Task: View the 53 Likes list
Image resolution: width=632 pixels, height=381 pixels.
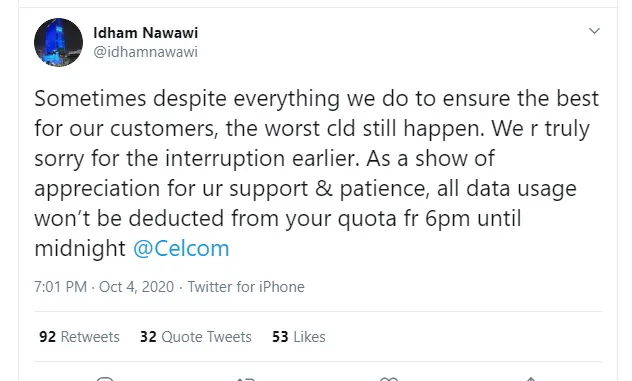Action: 299,337
